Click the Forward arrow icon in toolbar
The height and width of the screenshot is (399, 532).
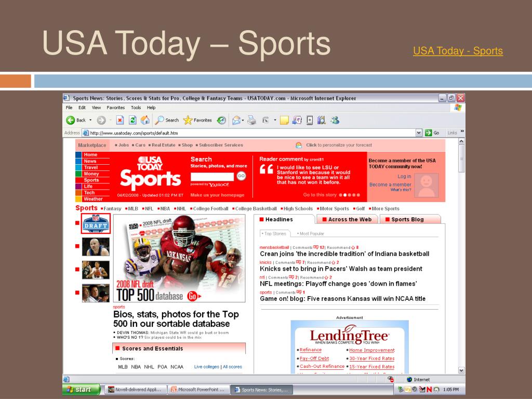click(x=101, y=120)
